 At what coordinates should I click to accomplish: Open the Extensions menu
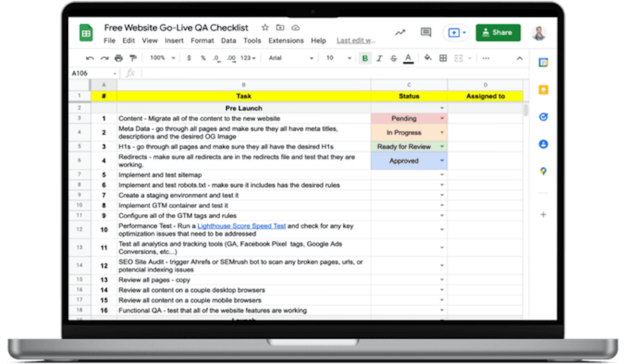coord(286,40)
